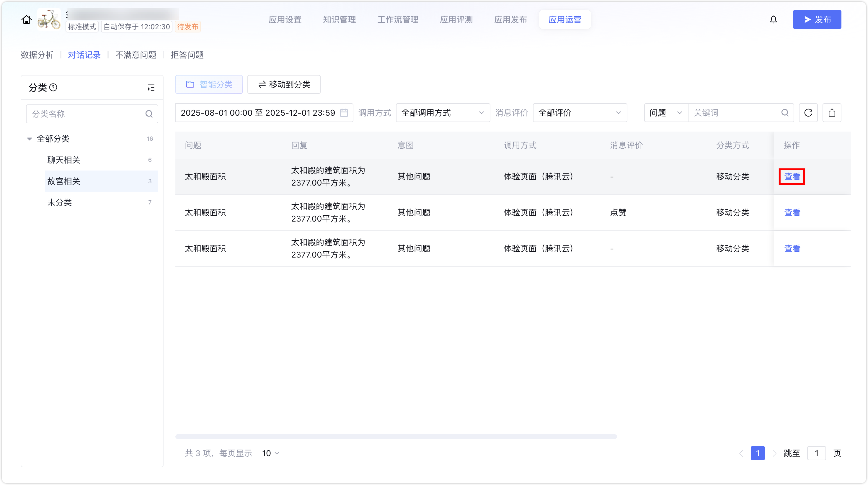The image size is (868, 485).
Task: Collapse the 全部分类 tree node
Action: tap(30, 139)
